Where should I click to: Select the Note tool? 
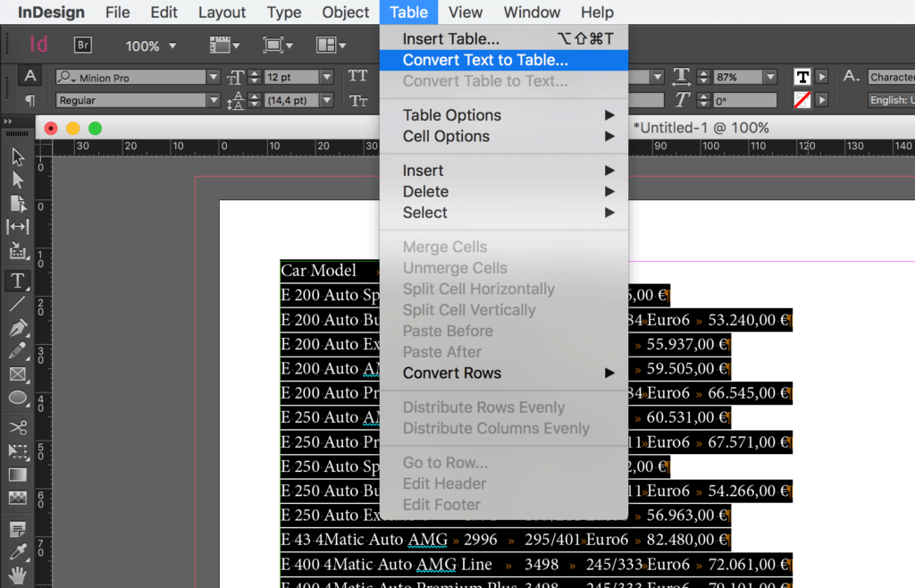(x=18, y=528)
